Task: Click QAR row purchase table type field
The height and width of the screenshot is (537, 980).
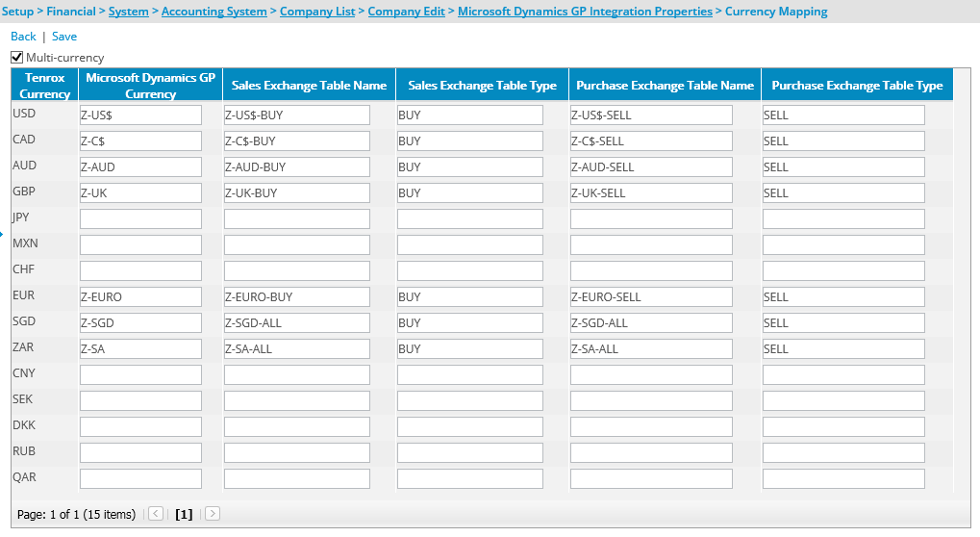Action: pyautogui.click(x=843, y=478)
